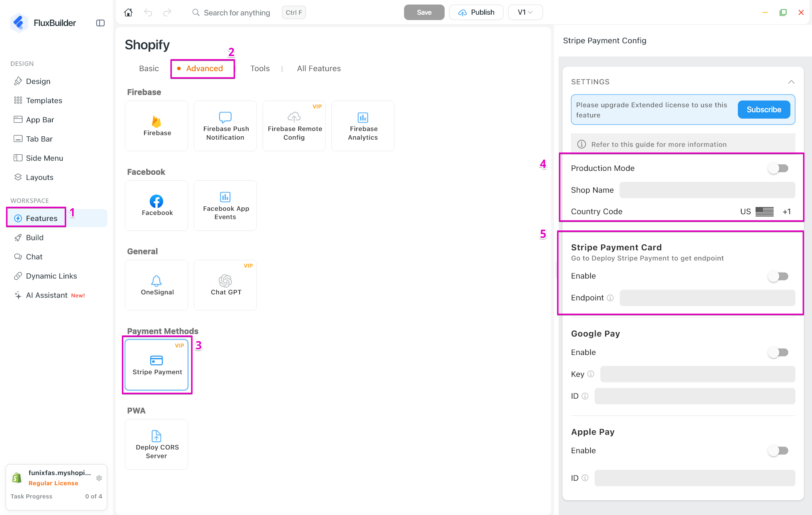The image size is (812, 515).
Task: Minimize the application window
Action: click(x=765, y=12)
